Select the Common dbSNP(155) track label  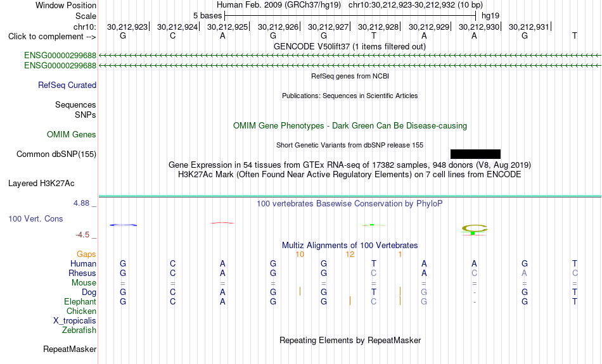(56, 154)
